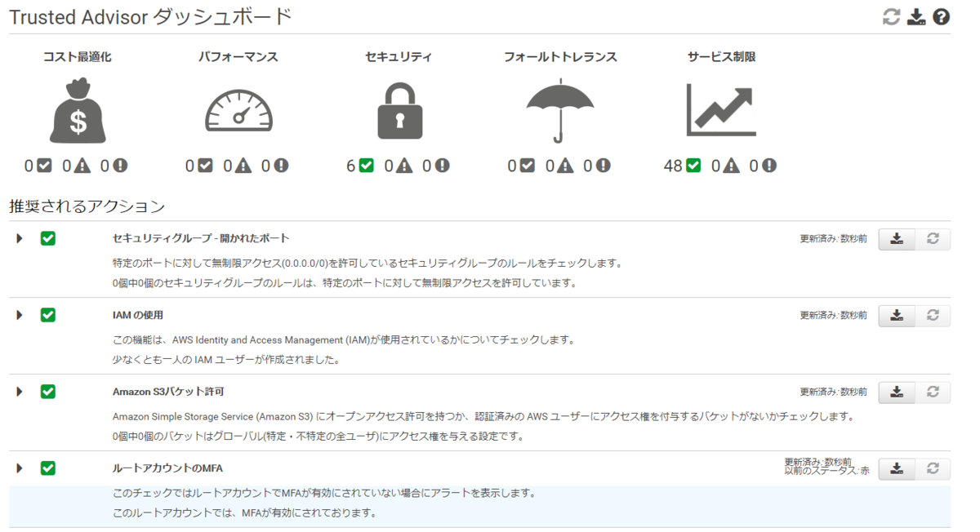Click the フォールトトレランス umbrella icon
The height and width of the screenshot is (532, 980).
(559, 109)
